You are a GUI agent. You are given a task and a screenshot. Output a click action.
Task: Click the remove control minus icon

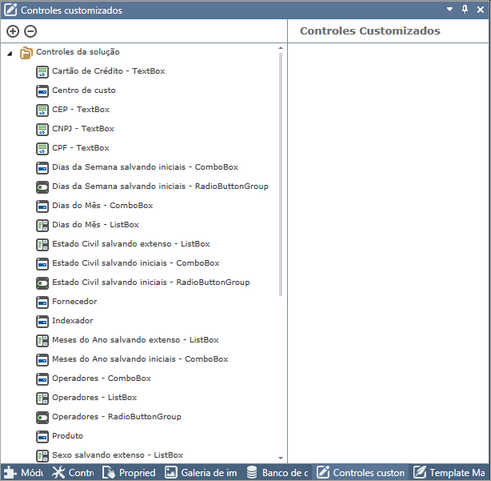pos(30,31)
